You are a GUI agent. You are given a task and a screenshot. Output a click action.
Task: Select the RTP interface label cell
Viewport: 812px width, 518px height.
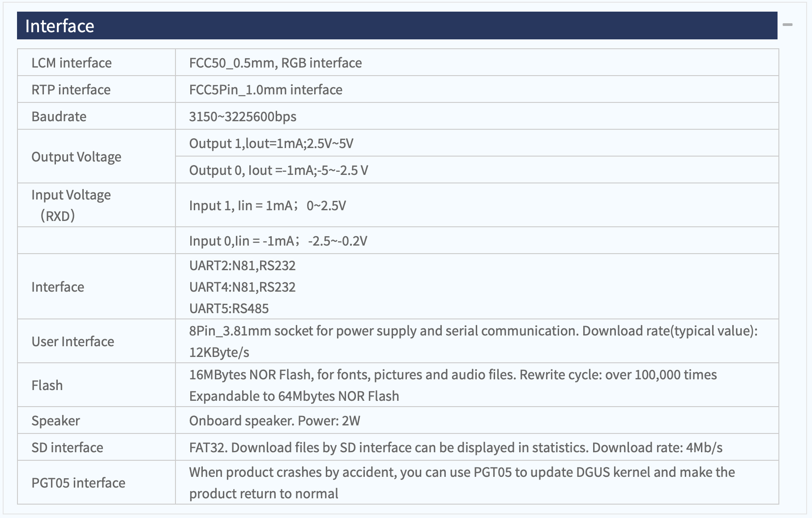point(96,89)
